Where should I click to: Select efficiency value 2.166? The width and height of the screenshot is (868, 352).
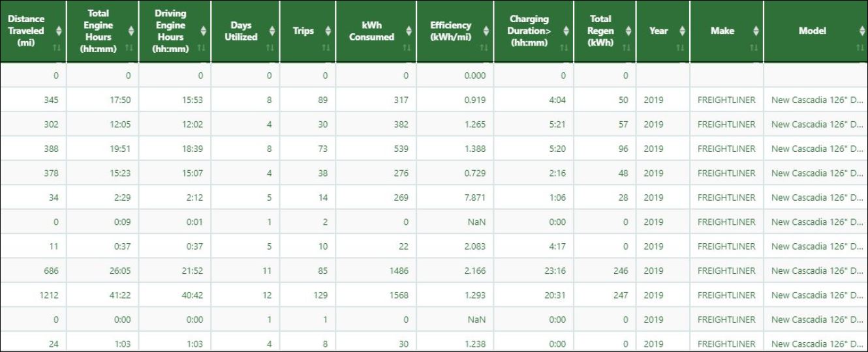[474, 271]
